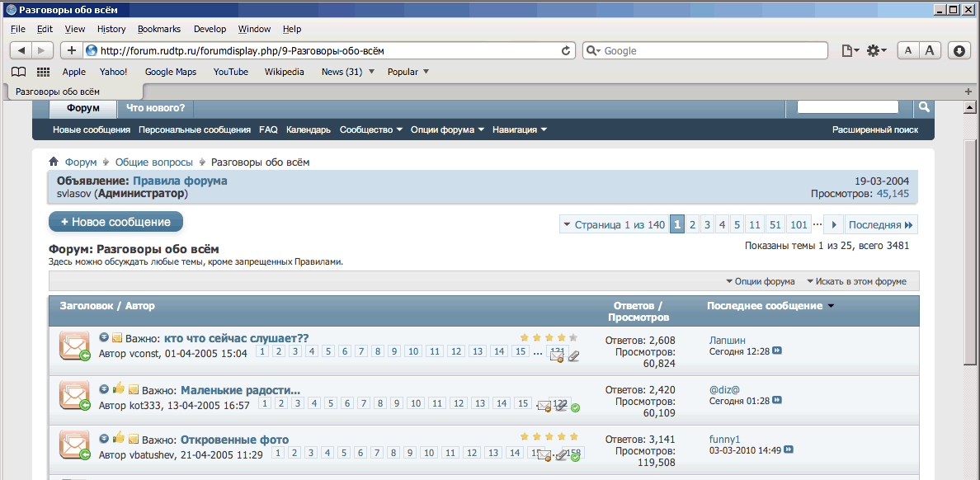Go to page 51 in pagination
The height and width of the screenshot is (480, 980).
click(x=775, y=224)
